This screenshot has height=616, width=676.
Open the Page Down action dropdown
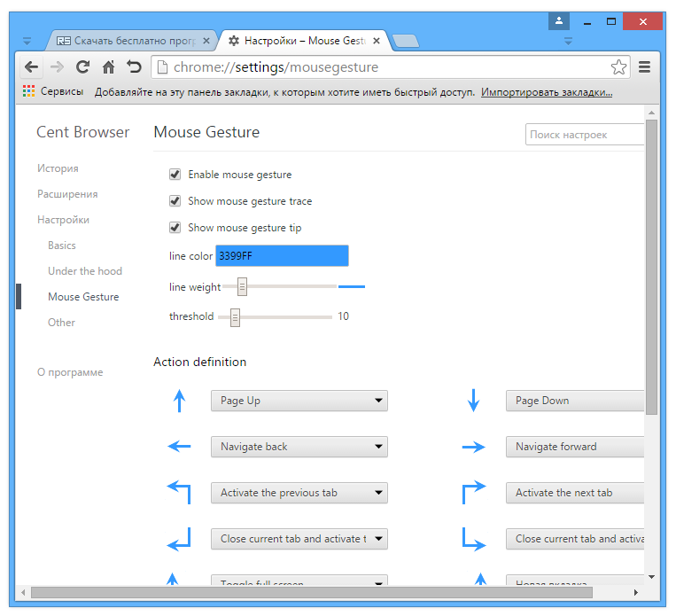click(575, 401)
